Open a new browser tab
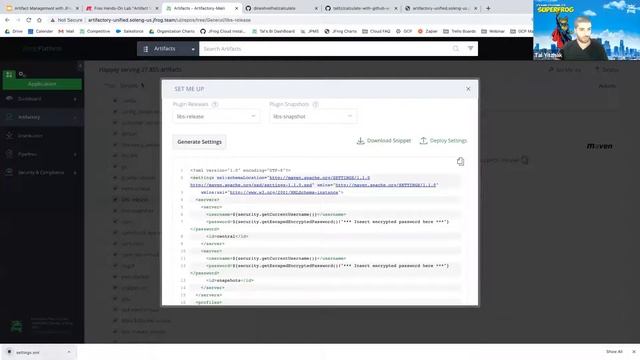 point(488,8)
